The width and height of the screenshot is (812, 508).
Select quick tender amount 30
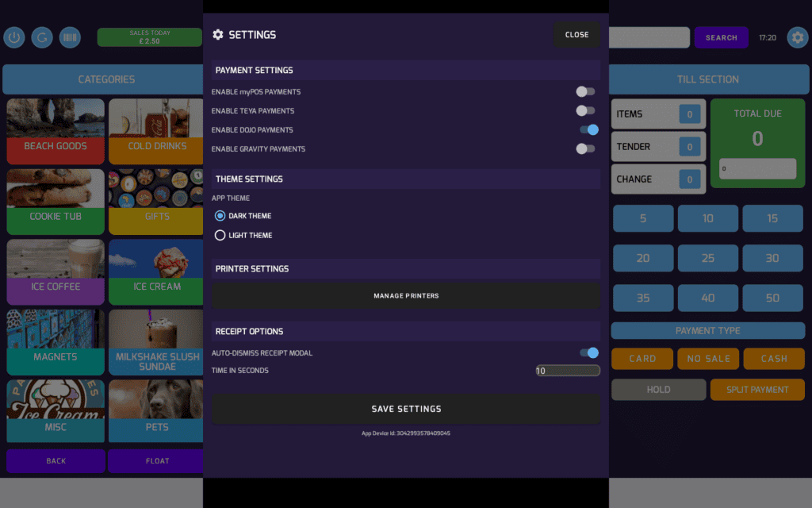772,258
